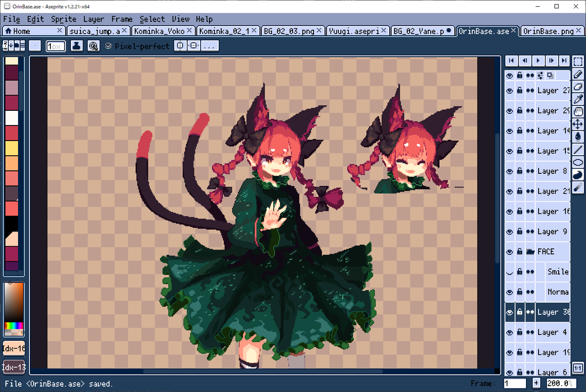Open the Select menu
586x392 pixels.
pos(152,19)
